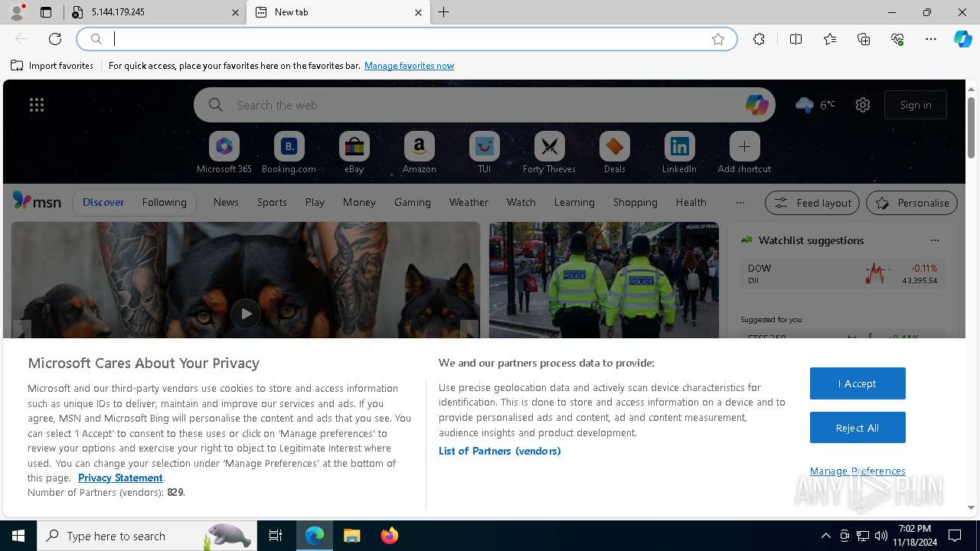Enable Split screen view icon

point(795,39)
